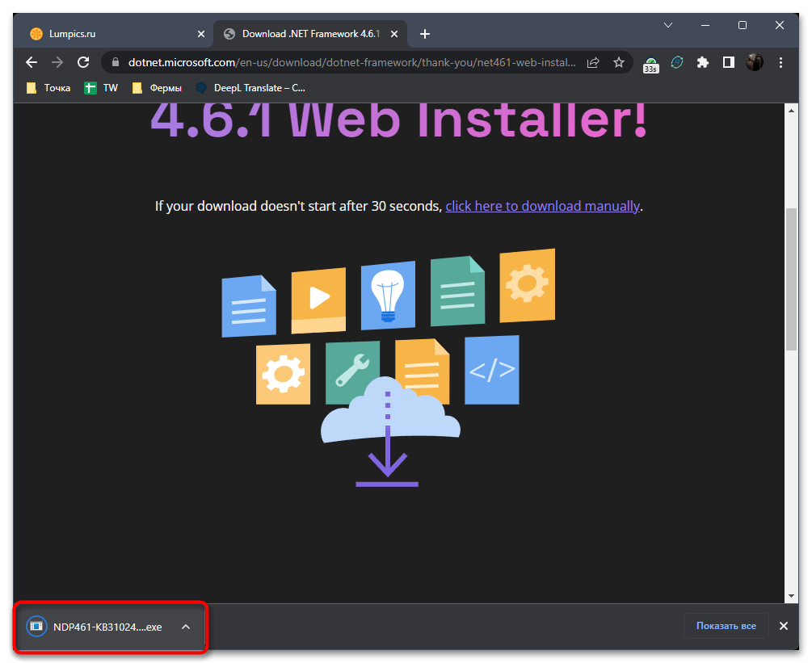Close the downloads bar
Screen dimensions: 812x663
pos(784,626)
